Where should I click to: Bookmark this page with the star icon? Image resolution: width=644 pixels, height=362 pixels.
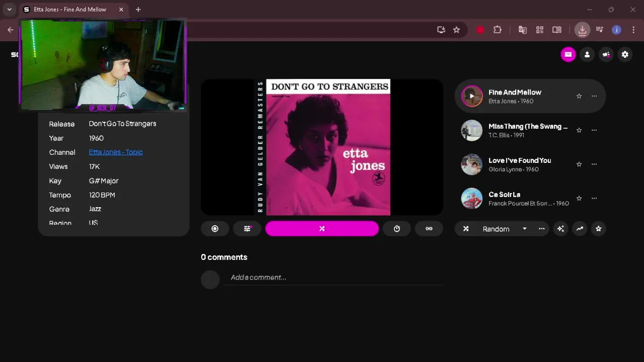(456, 30)
